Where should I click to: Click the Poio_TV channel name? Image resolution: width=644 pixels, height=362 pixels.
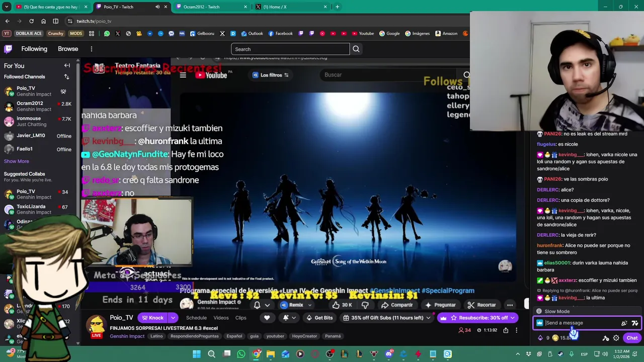121,318
